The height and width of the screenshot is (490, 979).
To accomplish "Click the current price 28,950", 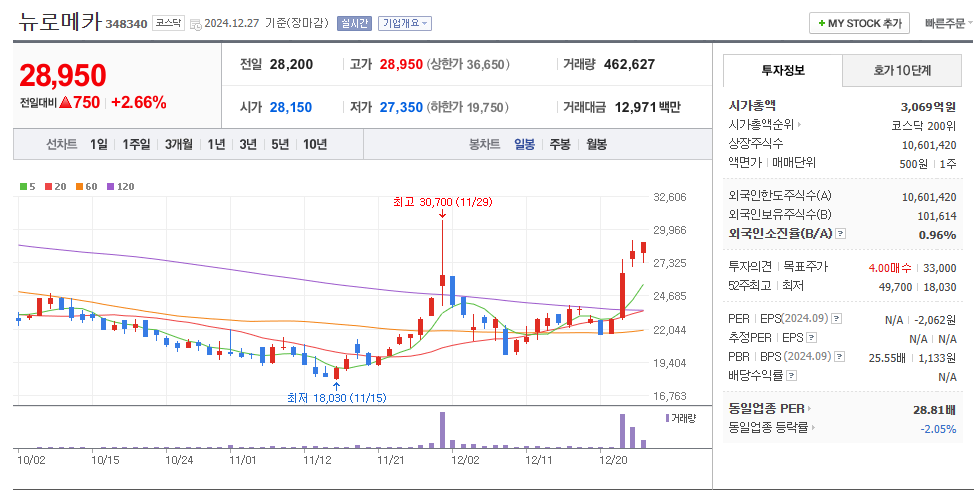I will click(63, 76).
